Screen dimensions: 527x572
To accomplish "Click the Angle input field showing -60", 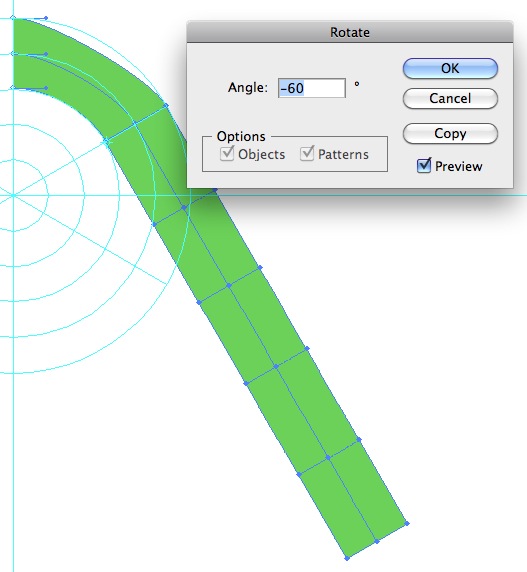I will pos(311,88).
